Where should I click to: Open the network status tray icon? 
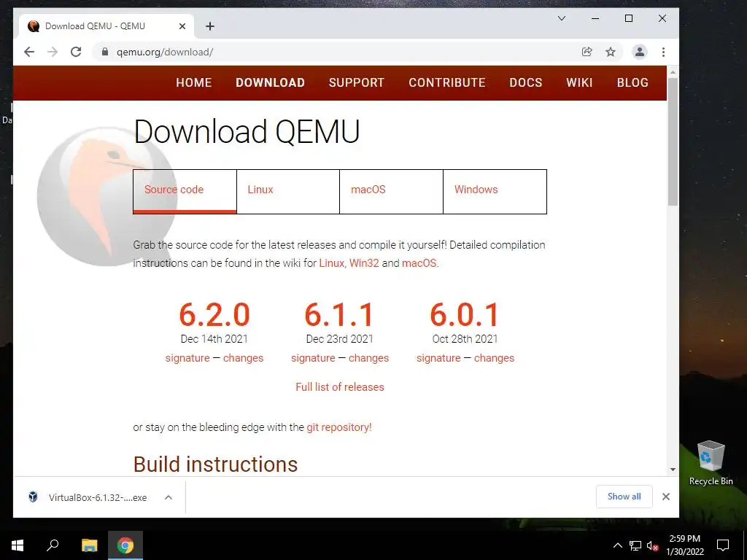pyautogui.click(x=635, y=545)
